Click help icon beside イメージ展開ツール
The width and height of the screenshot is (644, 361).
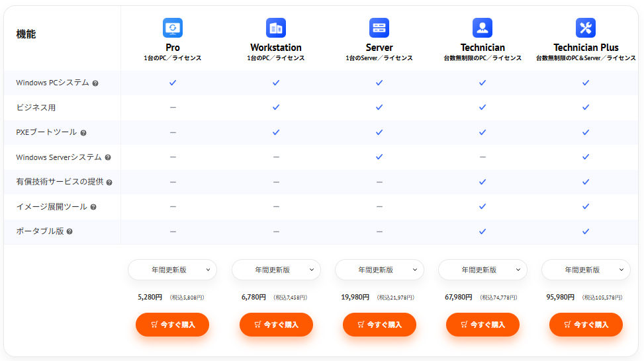pos(93,207)
